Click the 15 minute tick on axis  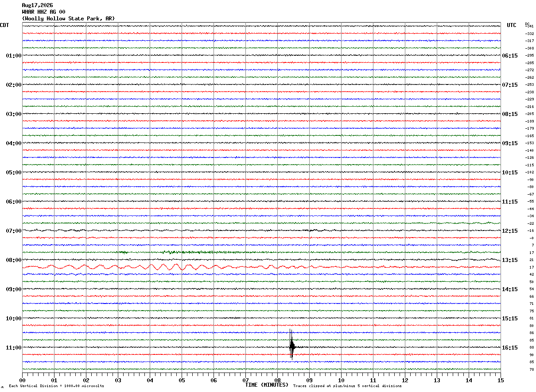pos(501,380)
